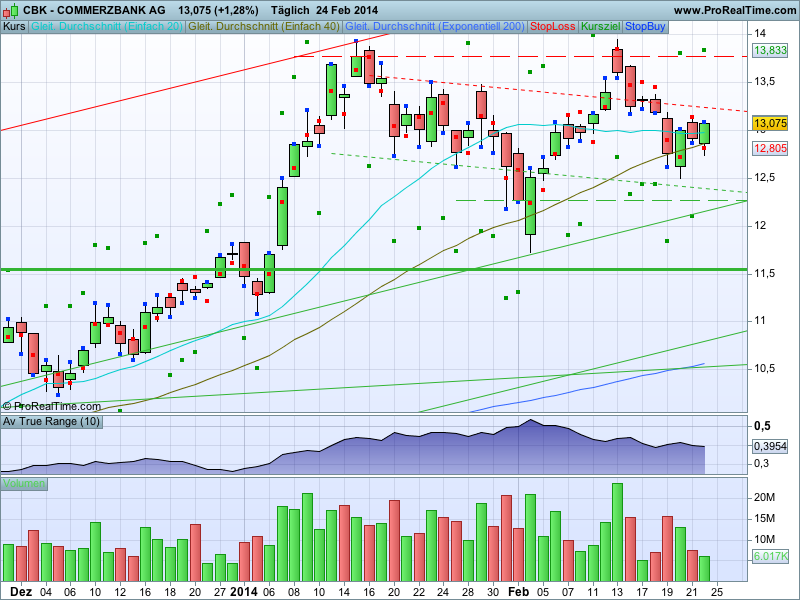
Task: Open the Gleit. Durchschnitt (Exponentiell 200) label
Action: click(435, 27)
